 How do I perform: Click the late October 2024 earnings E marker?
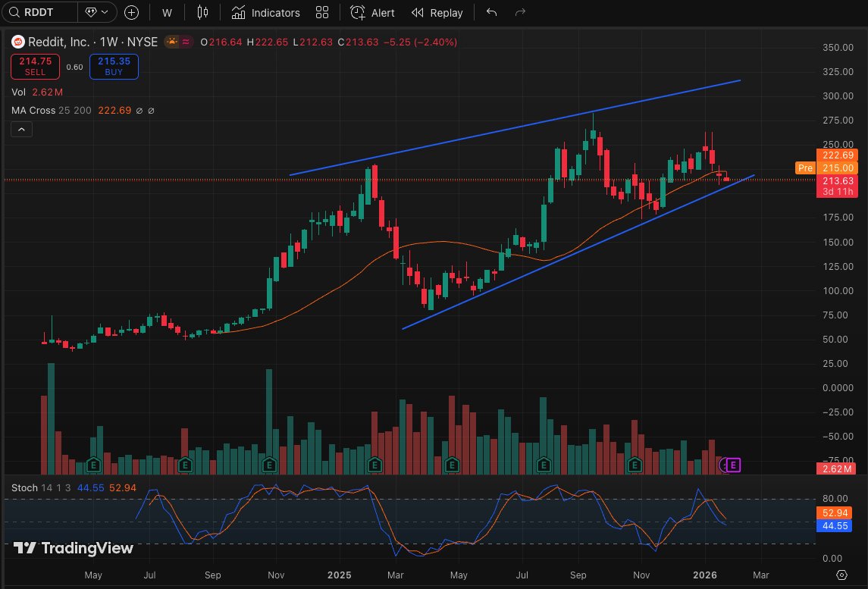(x=270, y=465)
